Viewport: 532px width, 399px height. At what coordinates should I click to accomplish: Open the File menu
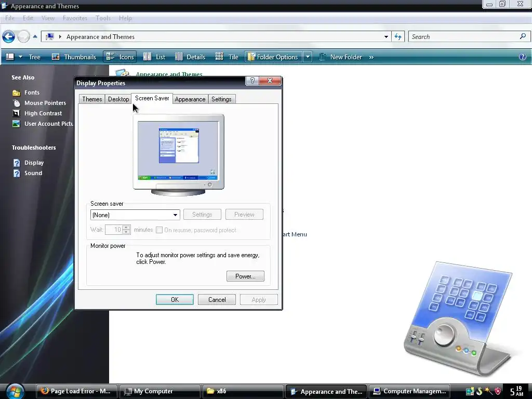click(10, 18)
